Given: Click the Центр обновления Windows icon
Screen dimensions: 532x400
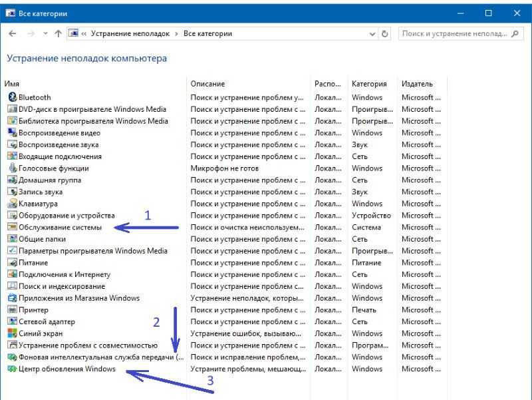Looking at the screenshot, I should coord(12,369).
